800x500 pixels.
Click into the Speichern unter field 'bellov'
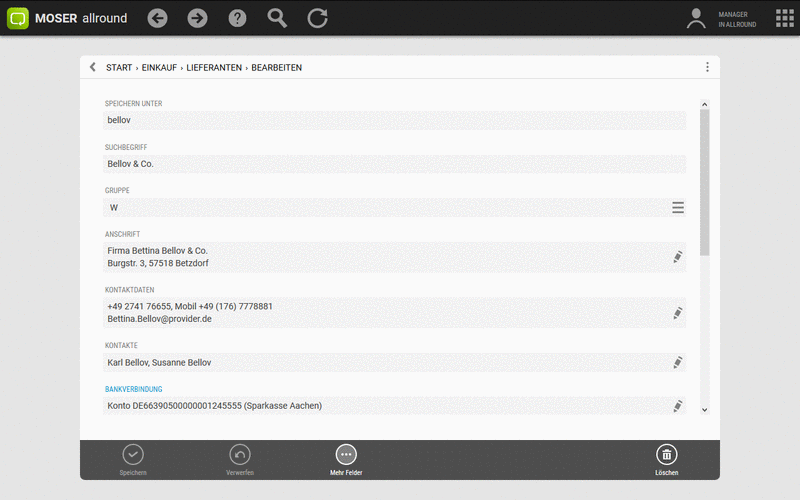pyautogui.click(x=394, y=120)
